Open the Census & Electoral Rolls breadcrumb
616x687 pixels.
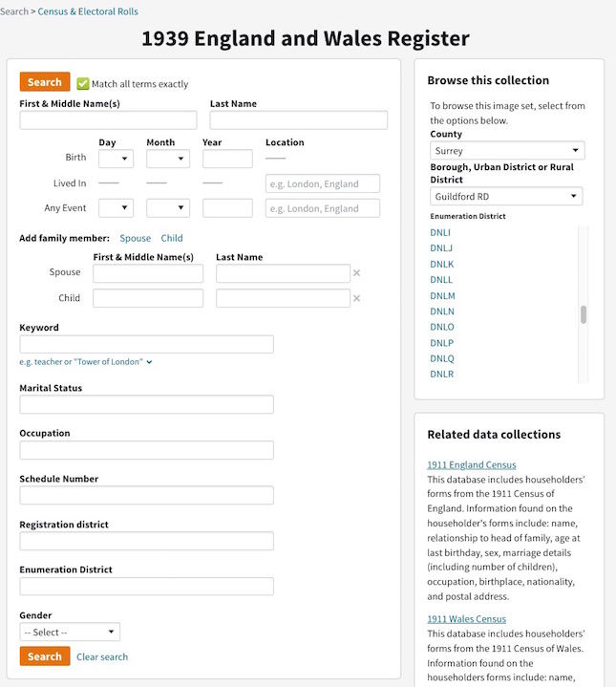(88, 11)
